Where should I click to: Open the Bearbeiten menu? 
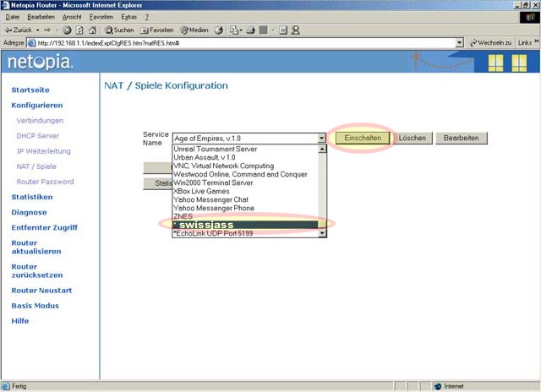(x=41, y=17)
